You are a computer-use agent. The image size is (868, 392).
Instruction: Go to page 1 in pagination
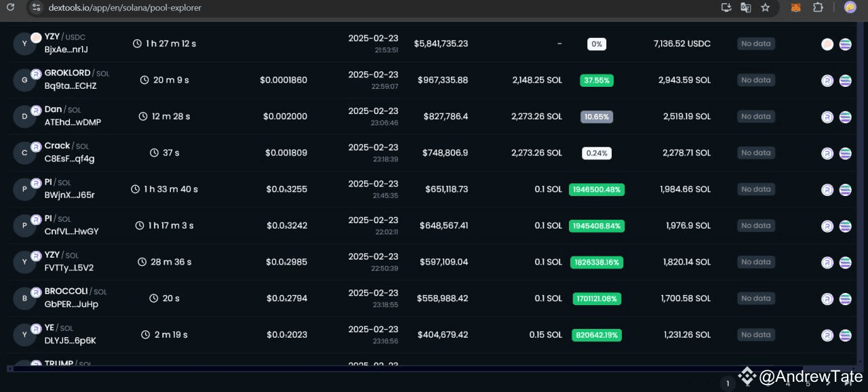(x=728, y=384)
